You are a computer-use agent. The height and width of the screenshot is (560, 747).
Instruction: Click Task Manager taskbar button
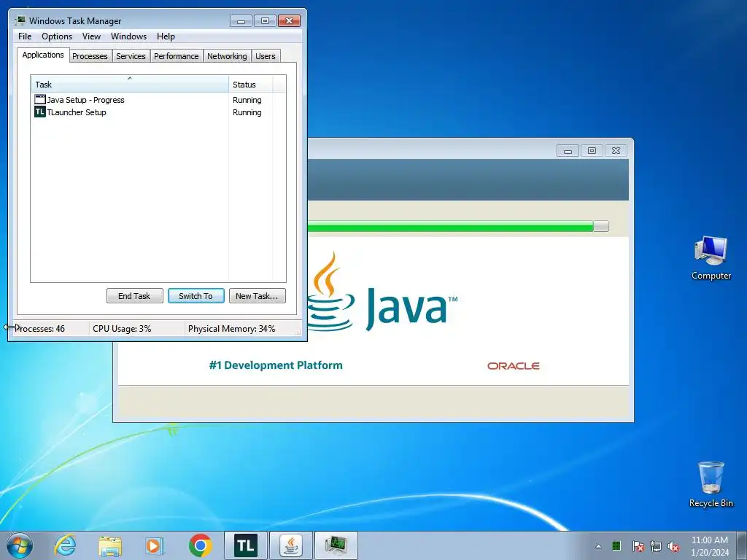(x=336, y=545)
